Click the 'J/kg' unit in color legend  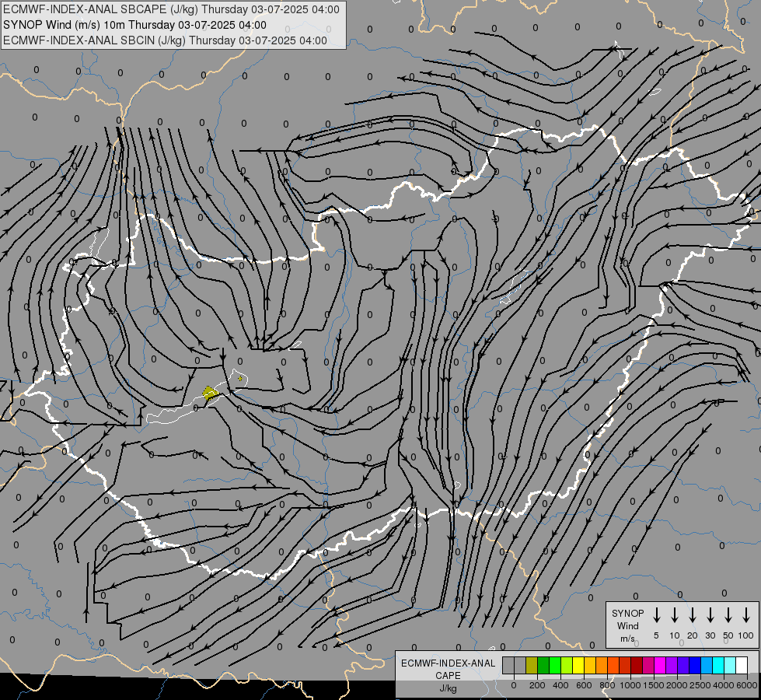pos(448,688)
